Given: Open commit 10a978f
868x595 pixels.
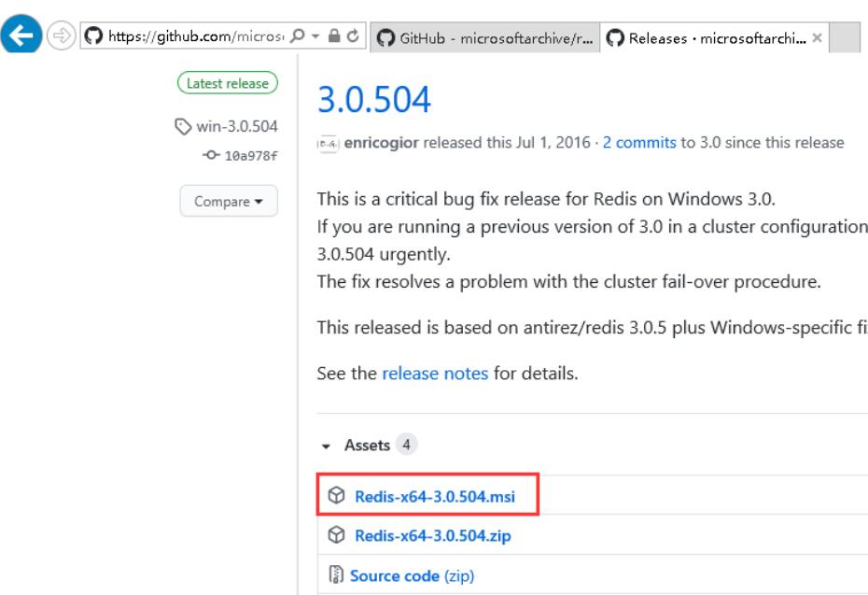Looking at the screenshot, I should pos(251,156).
